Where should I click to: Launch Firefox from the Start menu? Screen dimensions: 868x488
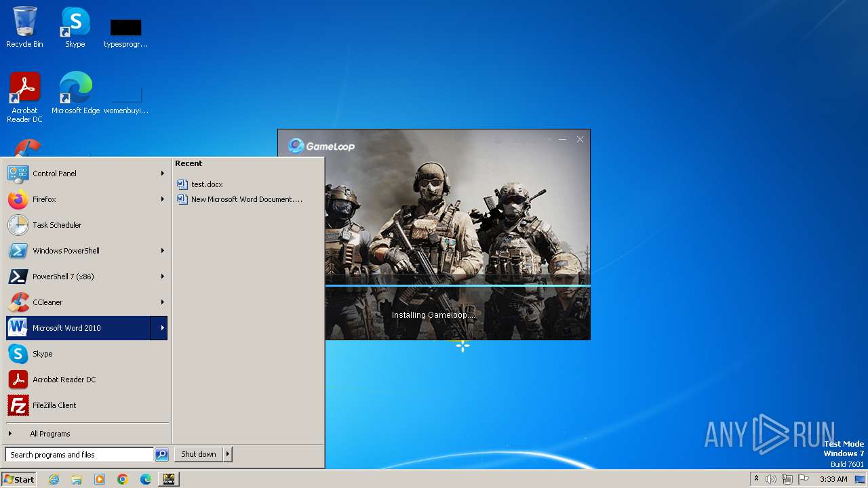[18, 199]
